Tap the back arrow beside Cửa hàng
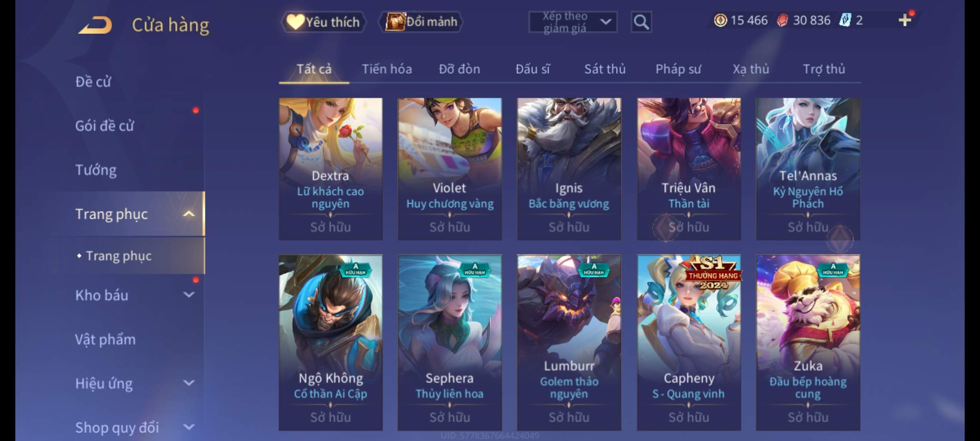 pos(95,24)
